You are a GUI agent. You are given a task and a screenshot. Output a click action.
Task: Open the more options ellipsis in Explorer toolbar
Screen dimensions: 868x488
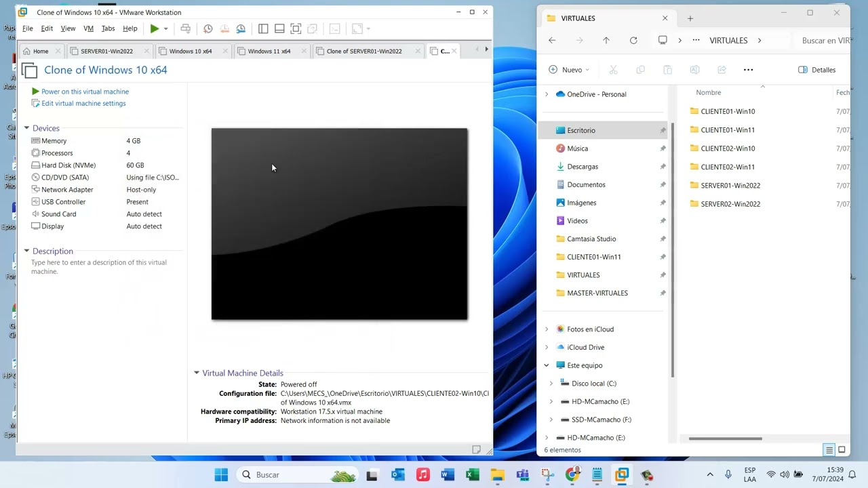748,70
